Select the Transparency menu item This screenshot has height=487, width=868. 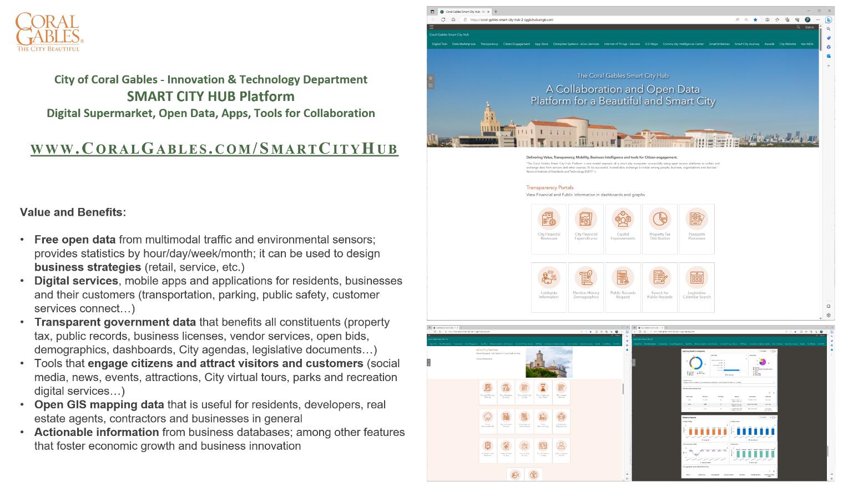(x=489, y=44)
